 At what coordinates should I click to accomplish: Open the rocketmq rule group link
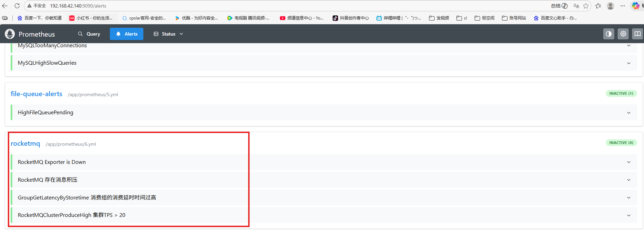25,144
